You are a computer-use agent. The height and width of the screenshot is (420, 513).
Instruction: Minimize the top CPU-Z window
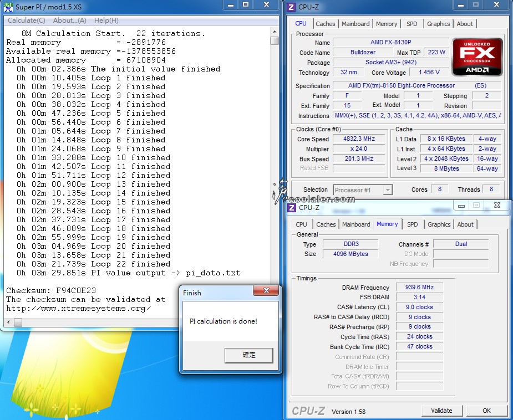pos(461,4)
